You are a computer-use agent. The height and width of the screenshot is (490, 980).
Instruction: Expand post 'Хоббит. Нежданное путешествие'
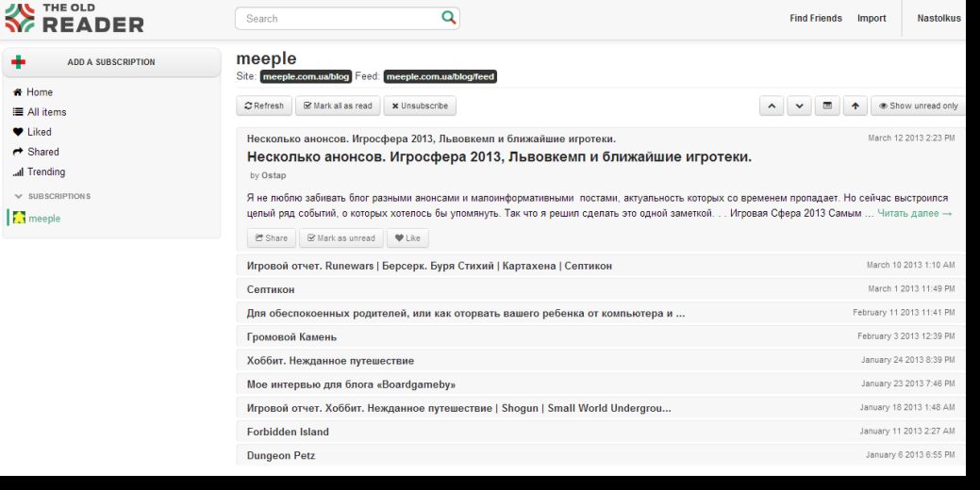click(x=601, y=360)
